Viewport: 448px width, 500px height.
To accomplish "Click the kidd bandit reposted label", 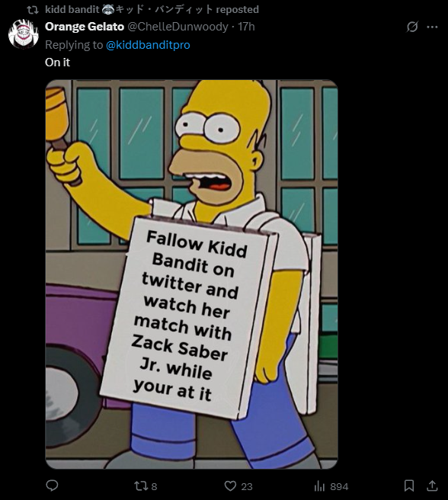I will tap(152, 10).
